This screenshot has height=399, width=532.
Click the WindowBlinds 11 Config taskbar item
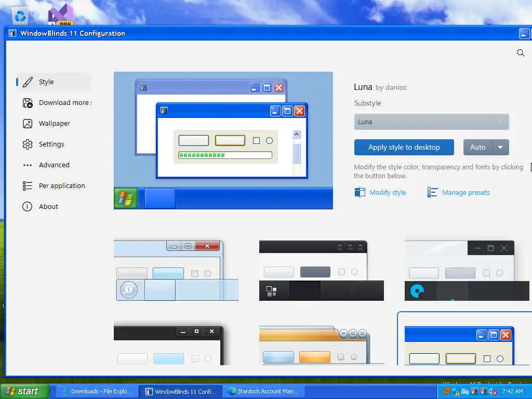point(181,392)
